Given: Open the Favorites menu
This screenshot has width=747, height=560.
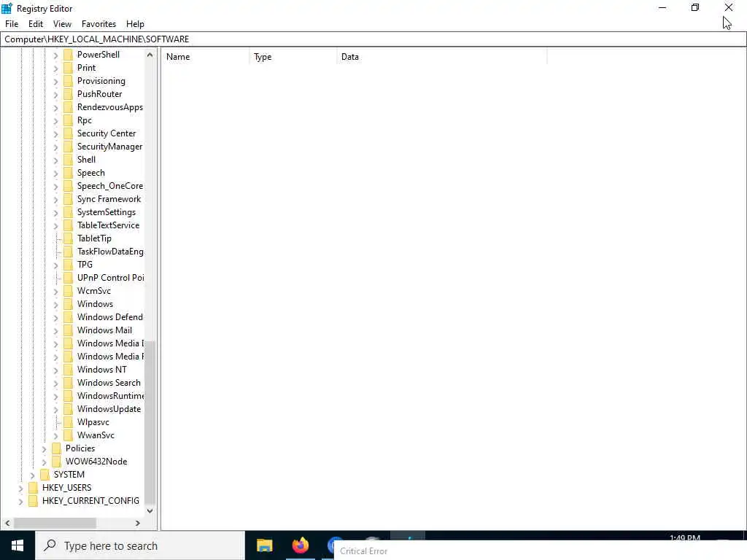Looking at the screenshot, I should [x=98, y=24].
